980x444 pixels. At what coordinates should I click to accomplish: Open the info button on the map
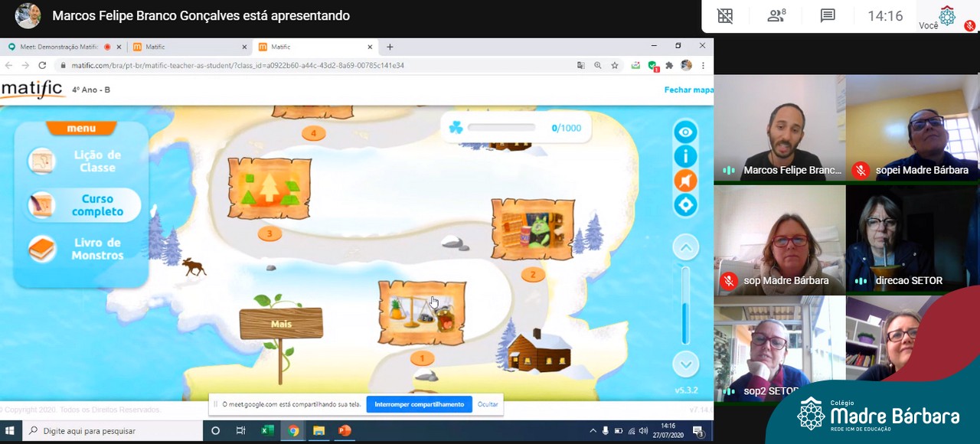pos(685,156)
